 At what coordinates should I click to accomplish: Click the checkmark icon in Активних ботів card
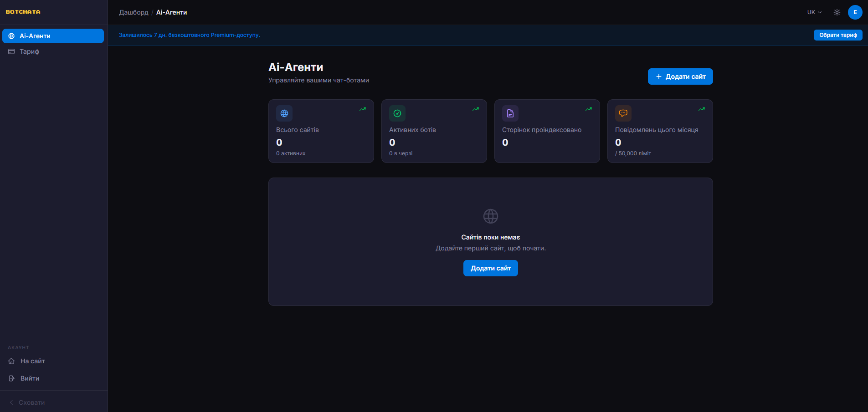tap(397, 113)
